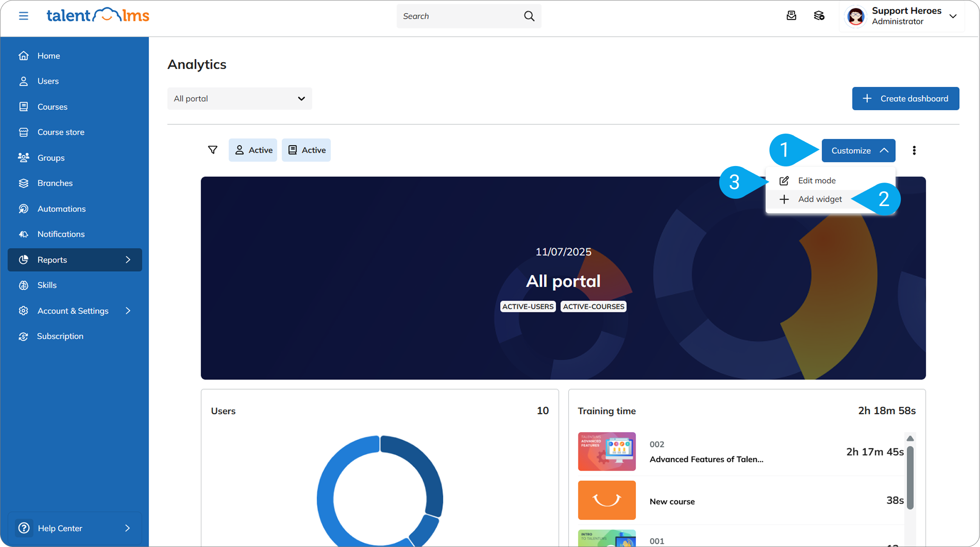Click the ACTIVE-COURSES tag on banner
Screen dimensions: 980x547
pyautogui.click(x=593, y=306)
